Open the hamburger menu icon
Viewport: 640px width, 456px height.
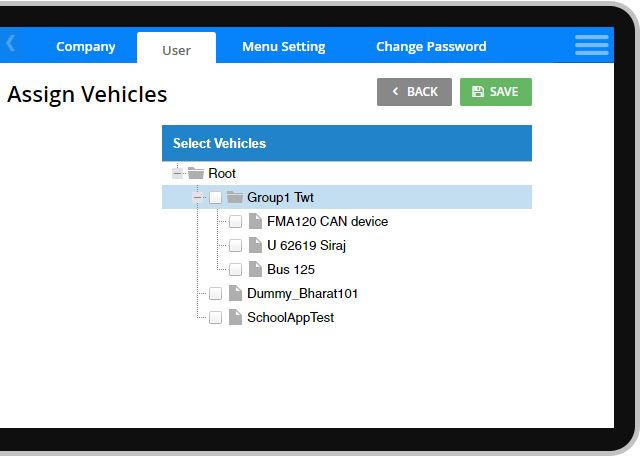(x=591, y=45)
